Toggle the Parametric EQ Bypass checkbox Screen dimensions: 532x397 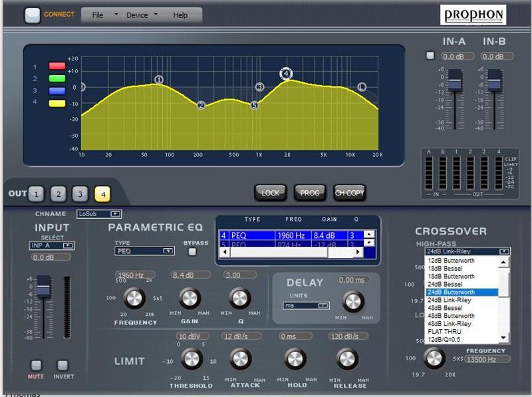[x=192, y=251]
